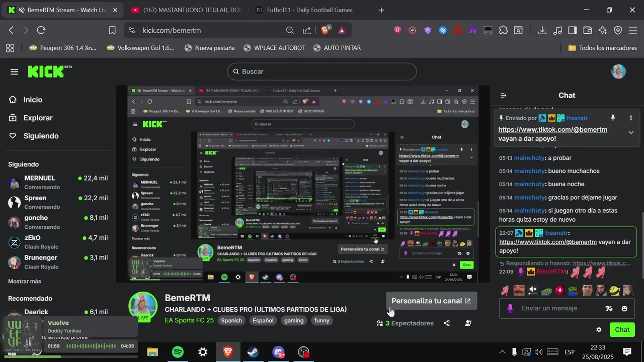Open pinned message three-dot options

[631, 118]
